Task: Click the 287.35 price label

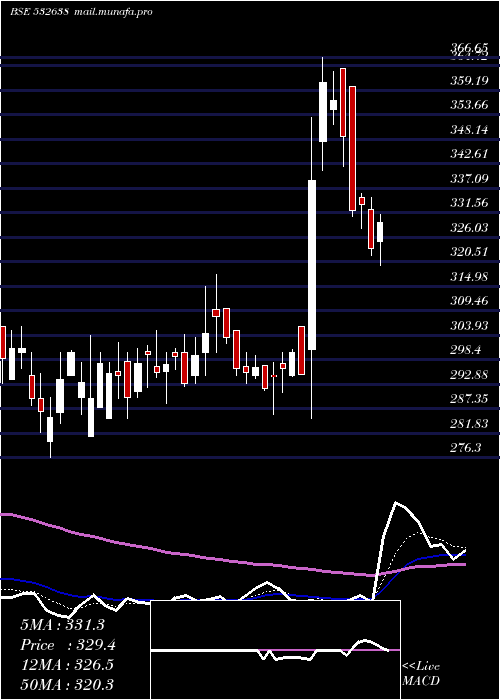Action: coord(469,399)
